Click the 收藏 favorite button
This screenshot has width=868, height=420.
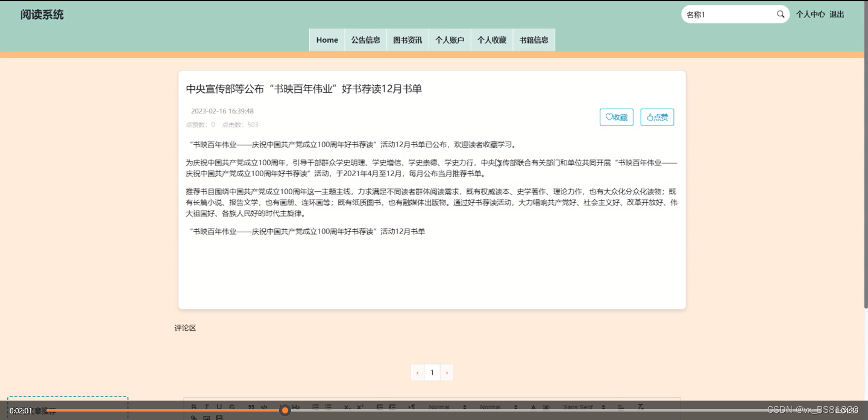(617, 117)
